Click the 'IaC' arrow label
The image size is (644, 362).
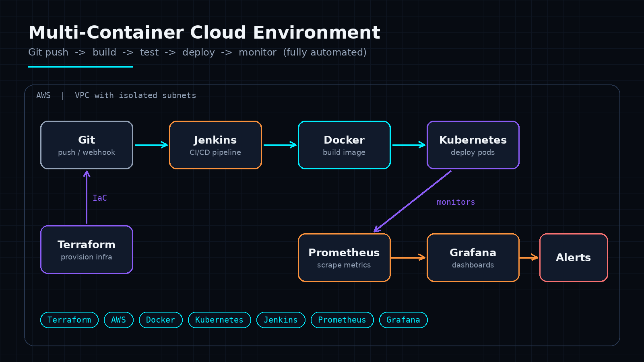[100, 198]
